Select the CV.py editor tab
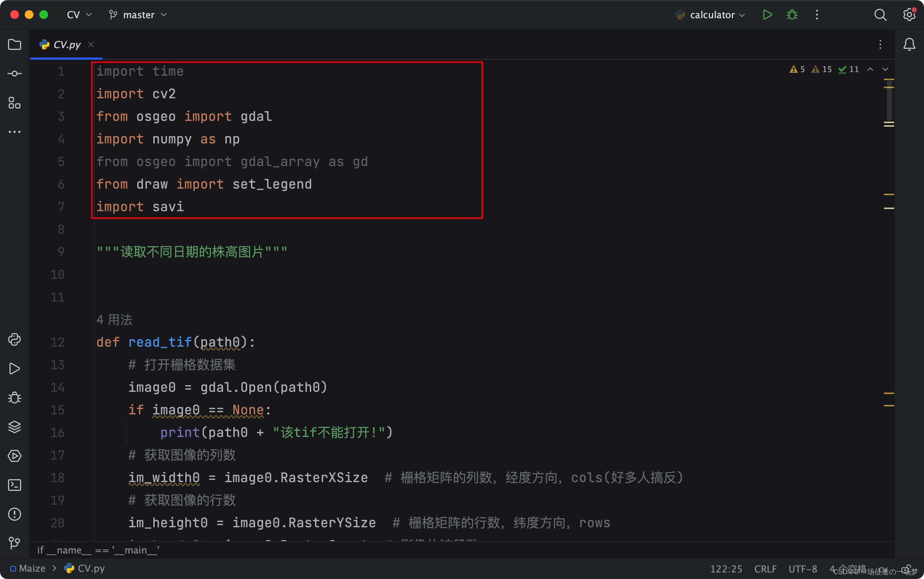The width and height of the screenshot is (924, 579). click(67, 45)
